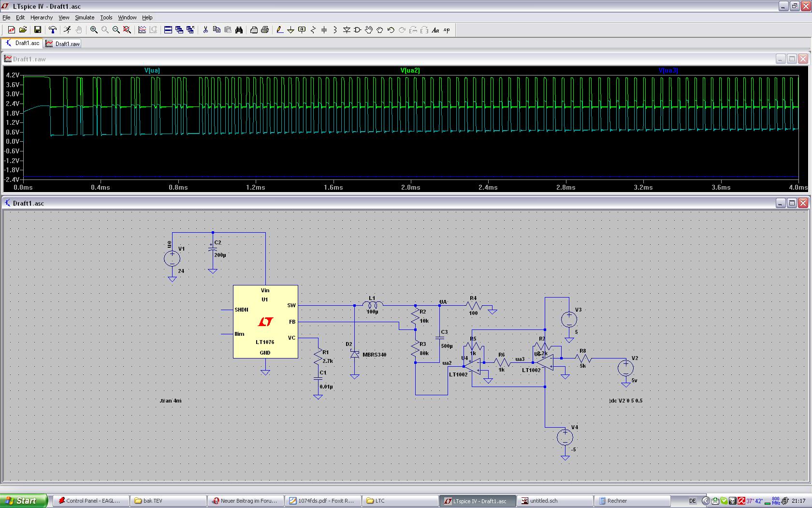Screen dimensions: 812x508
Task: Click the V(ua) trace label
Action: click(152, 71)
